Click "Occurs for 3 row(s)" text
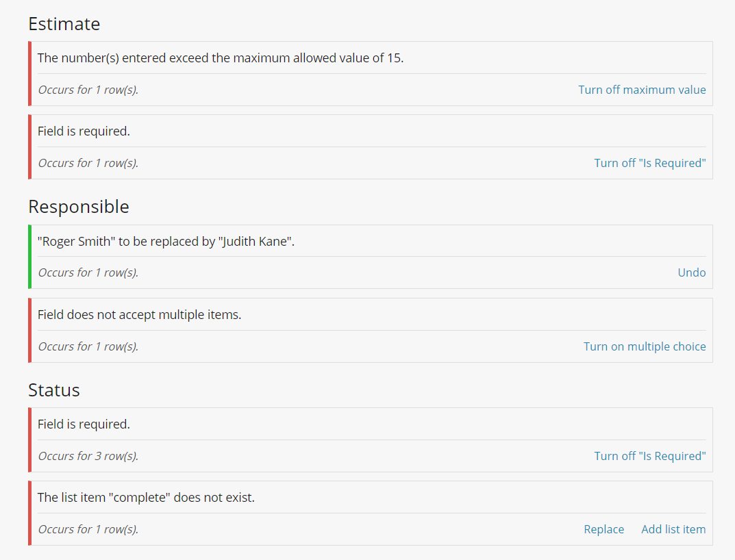The height and width of the screenshot is (560, 735). (88, 456)
